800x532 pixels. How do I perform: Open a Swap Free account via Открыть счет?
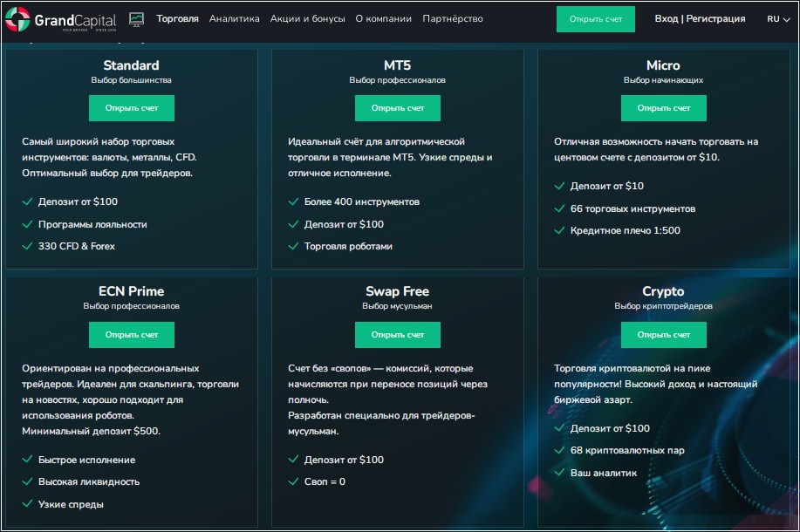pos(398,335)
